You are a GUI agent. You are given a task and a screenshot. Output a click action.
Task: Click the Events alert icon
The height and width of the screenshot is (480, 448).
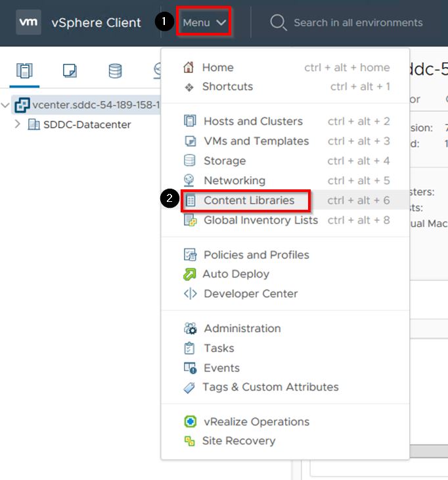click(x=190, y=368)
